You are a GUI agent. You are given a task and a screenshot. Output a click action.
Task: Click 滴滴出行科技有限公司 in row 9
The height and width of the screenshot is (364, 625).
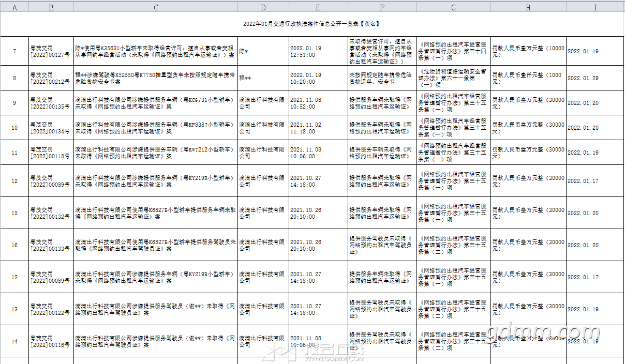(x=263, y=103)
